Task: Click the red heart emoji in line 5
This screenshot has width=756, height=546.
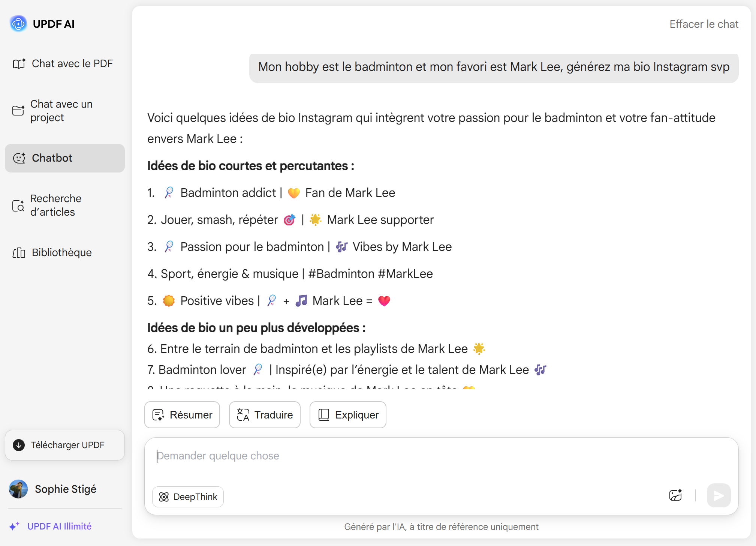Action: 384,301
